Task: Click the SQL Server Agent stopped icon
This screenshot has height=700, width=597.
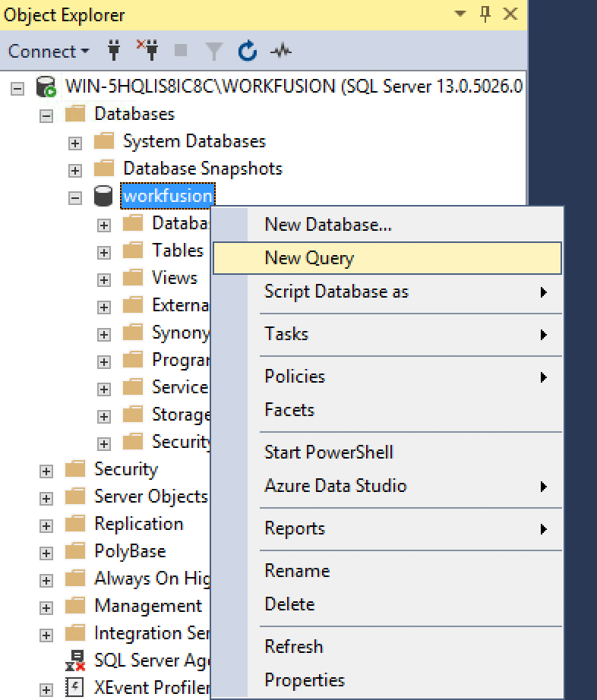Action: point(75,660)
